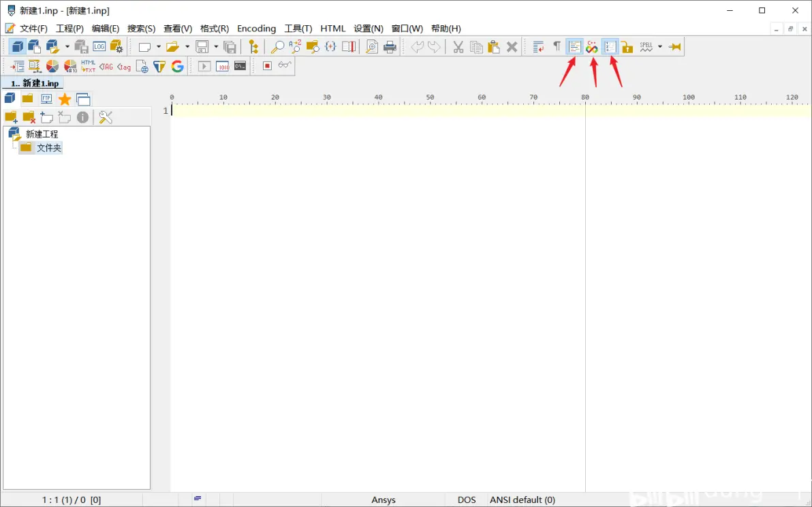812x507 pixels.
Task: Toggle the C++ highlighter loop icon
Action: coord(592,47)
